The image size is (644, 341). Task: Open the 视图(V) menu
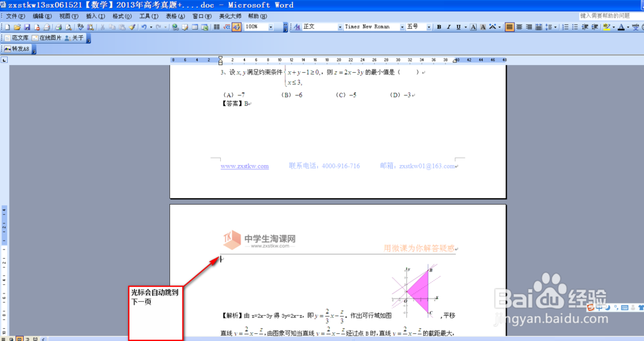coord(69,16)
